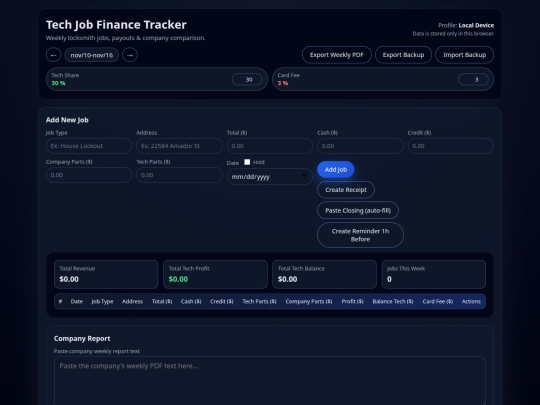Edit the Tech Share percentage field
The height and width of the screenshot is (405, 540).
(247, 80)
